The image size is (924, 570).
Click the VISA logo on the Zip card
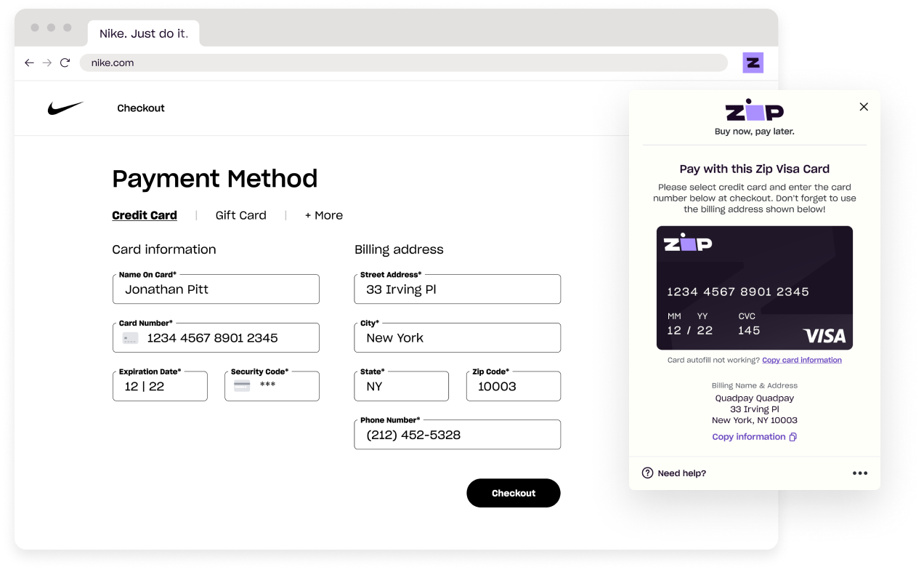coord(824,335)
